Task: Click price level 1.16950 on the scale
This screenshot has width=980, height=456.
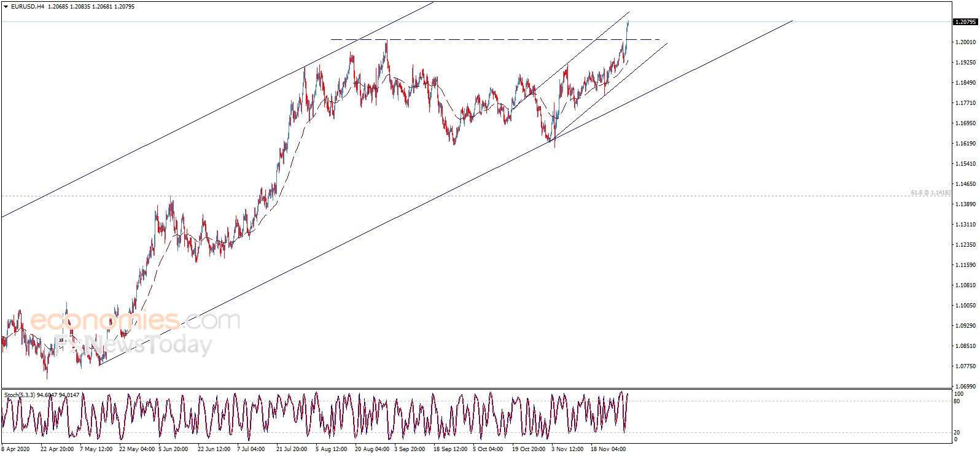Action: [966, 123]
